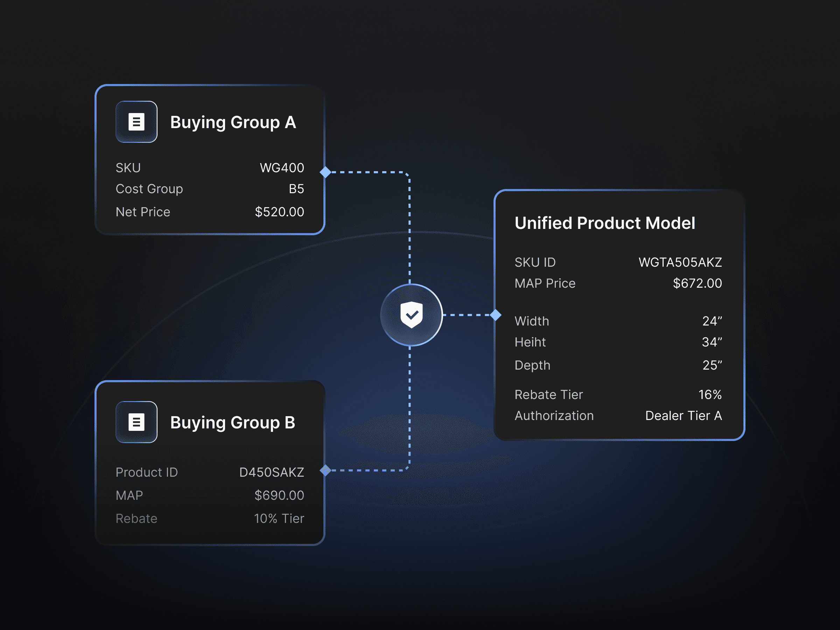Click the MAP $690.00 value

pos(279,495)
